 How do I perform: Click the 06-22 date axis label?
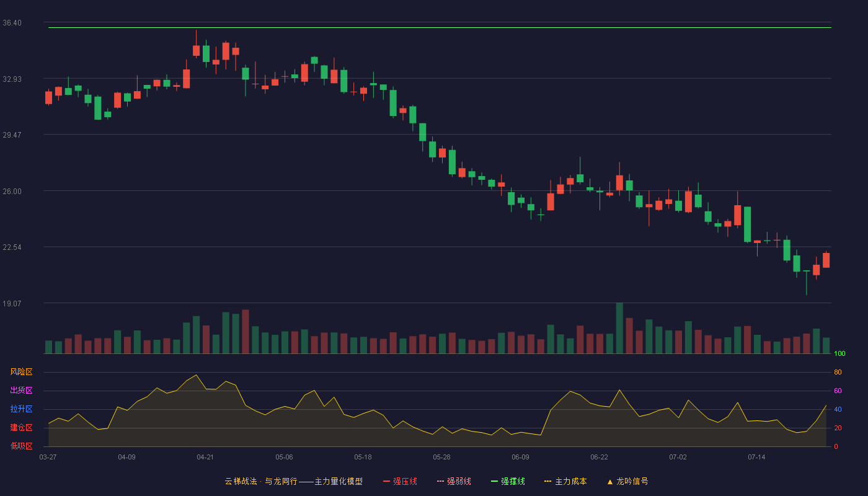tap(599, 457)
